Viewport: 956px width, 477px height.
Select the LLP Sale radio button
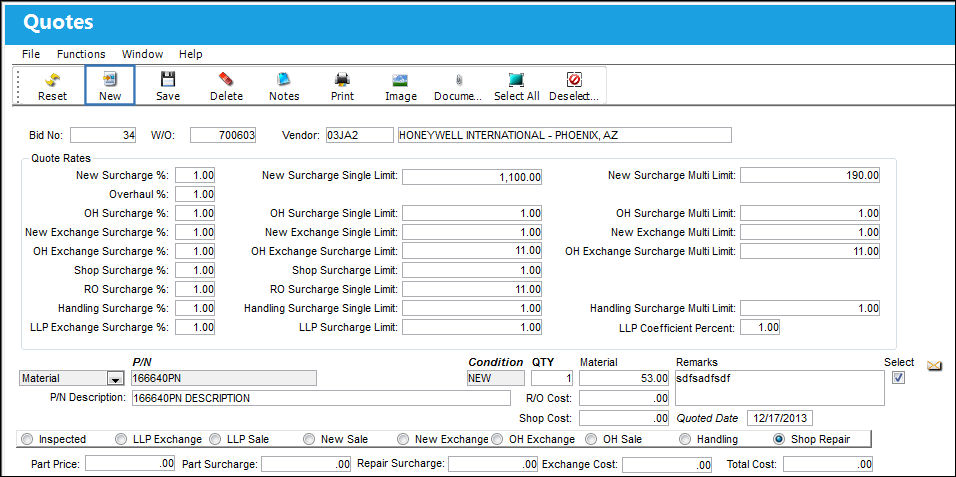(x=215, y=439)
